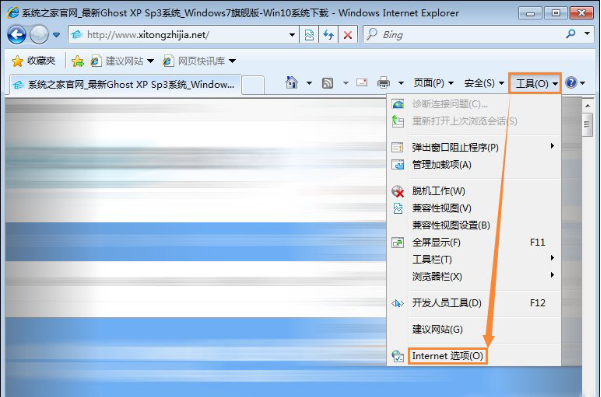
Task: Expand the 浏览器栏(X) submenu
Action: [x=474, y=276]
